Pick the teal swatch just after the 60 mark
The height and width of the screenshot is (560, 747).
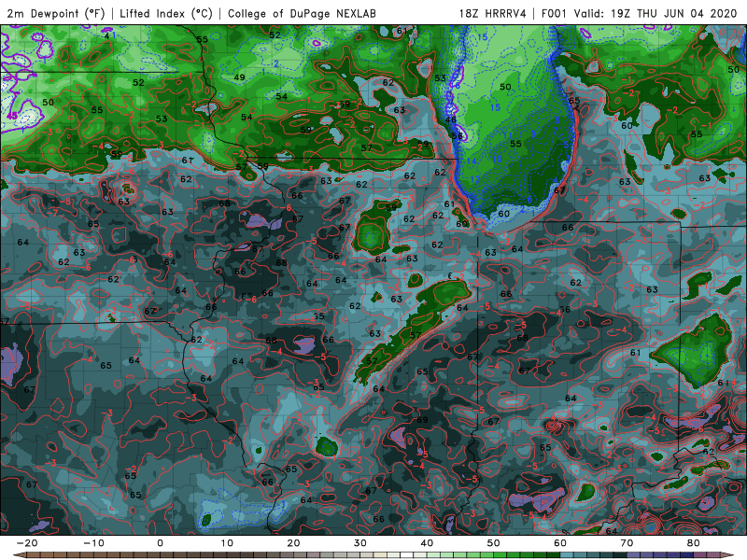pos(567,554)
